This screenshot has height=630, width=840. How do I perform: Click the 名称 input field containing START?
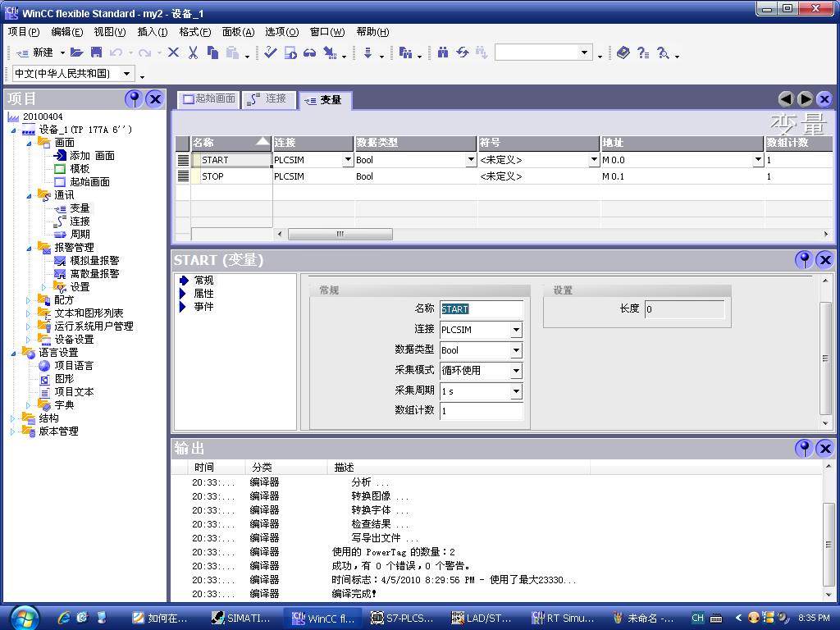(481, 309)
